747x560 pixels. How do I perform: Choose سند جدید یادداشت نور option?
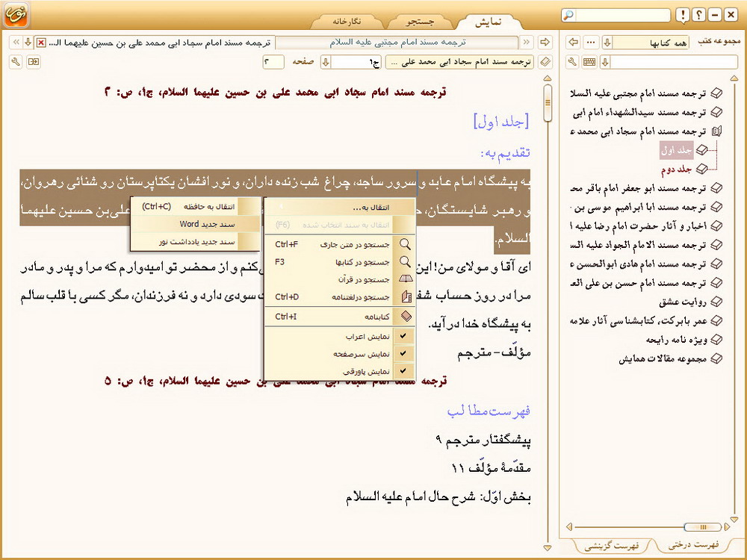click(195, 241)
